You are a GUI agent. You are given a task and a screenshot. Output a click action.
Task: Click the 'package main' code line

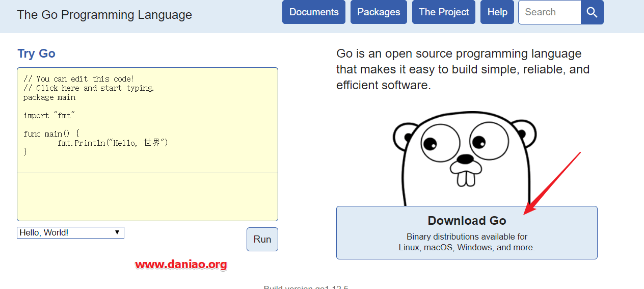coord(49,97)
